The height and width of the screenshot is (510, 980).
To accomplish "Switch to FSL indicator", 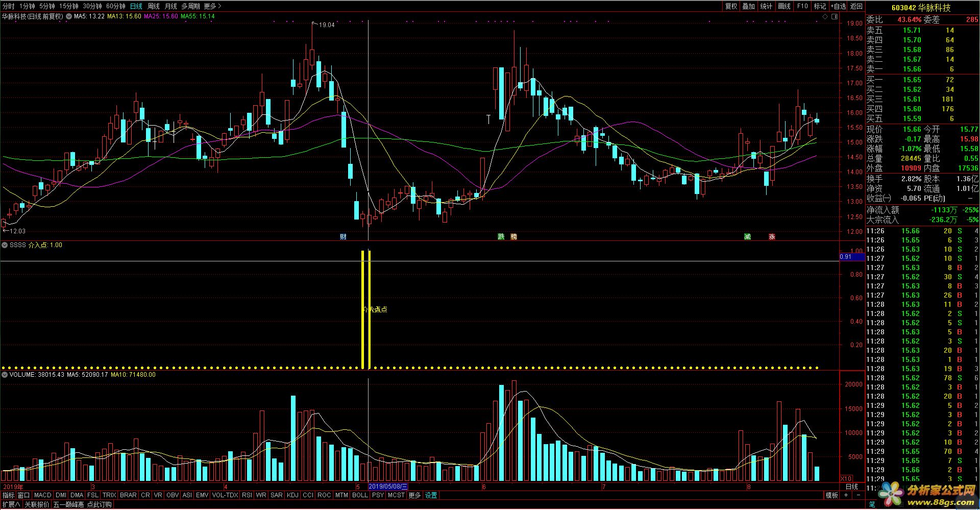I will click(93, 495).
